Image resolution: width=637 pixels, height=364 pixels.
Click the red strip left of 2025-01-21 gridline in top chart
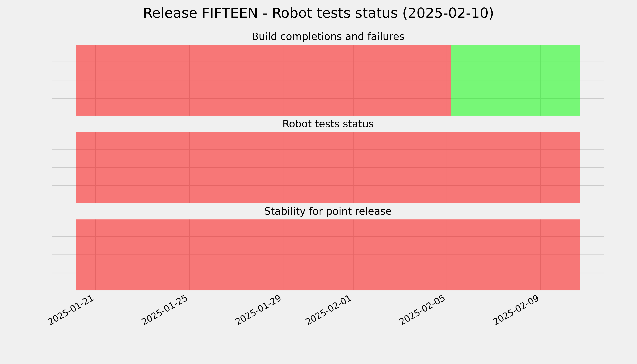coord(86,80)
